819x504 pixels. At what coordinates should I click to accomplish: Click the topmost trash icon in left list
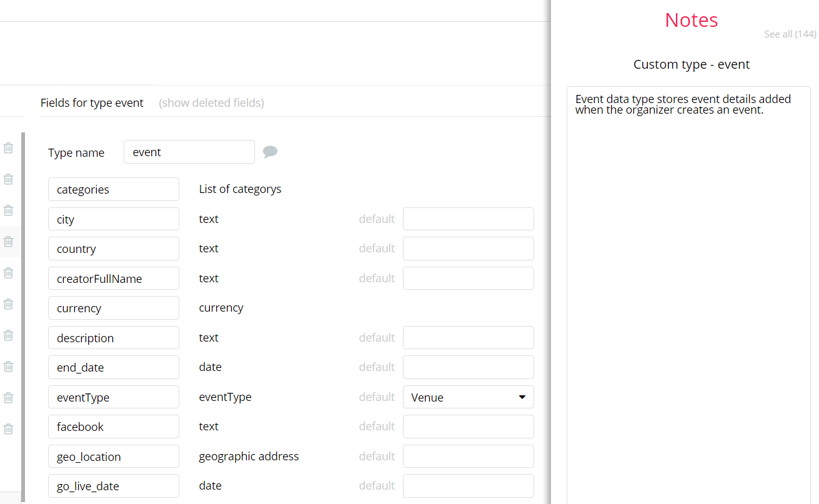coord(8,148)
